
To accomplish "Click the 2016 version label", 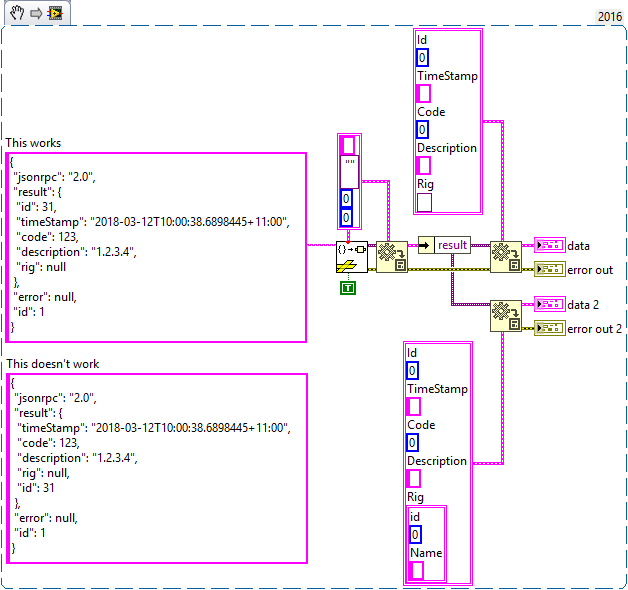I will 609,17.
